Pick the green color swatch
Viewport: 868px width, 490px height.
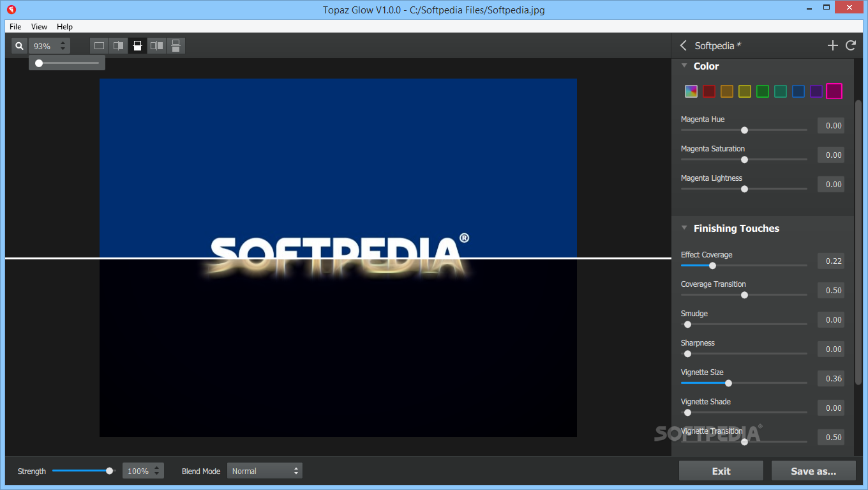click(x=763, y=91)
